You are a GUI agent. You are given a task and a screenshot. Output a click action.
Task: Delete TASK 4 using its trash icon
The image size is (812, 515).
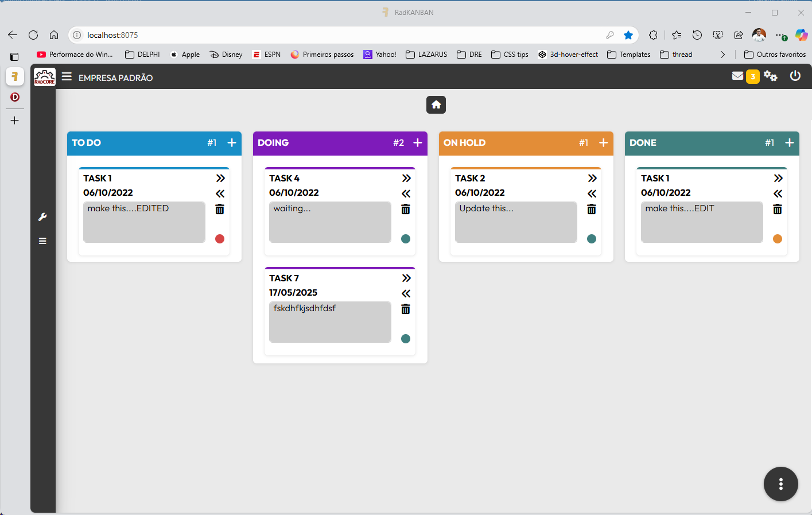(406, 209)
